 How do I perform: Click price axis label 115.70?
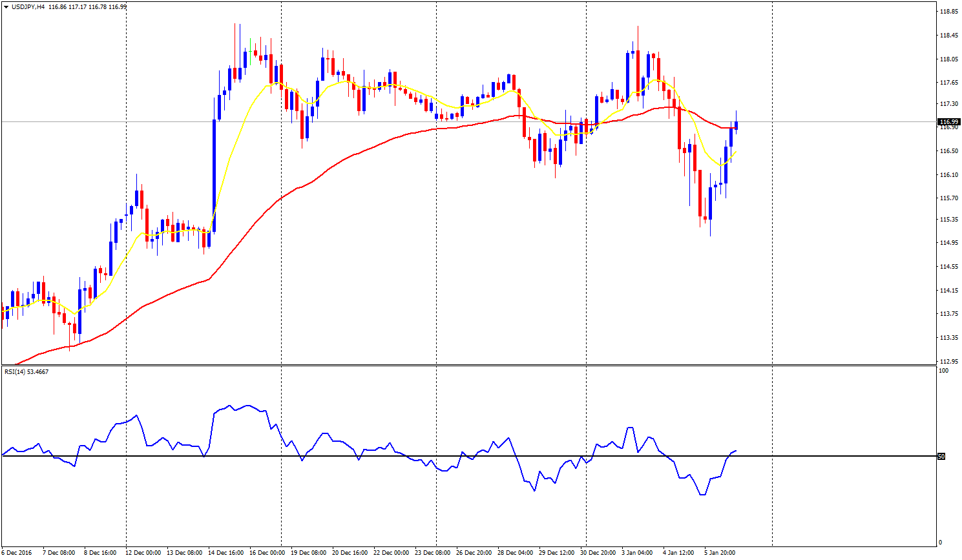948,198
